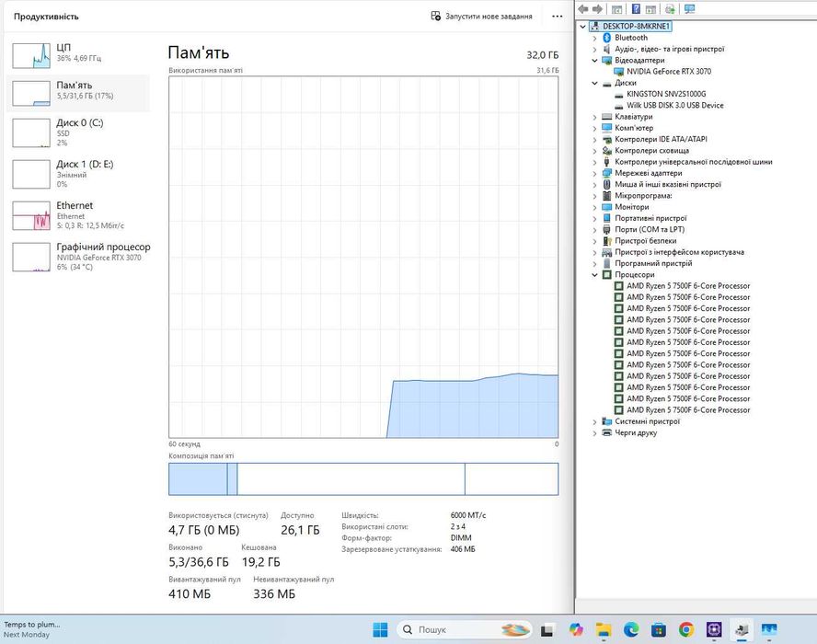The height and width of the screenshot is (644, 817).
Task: Click the Запустити нове завдання button
Action: [x=481, y=17]
